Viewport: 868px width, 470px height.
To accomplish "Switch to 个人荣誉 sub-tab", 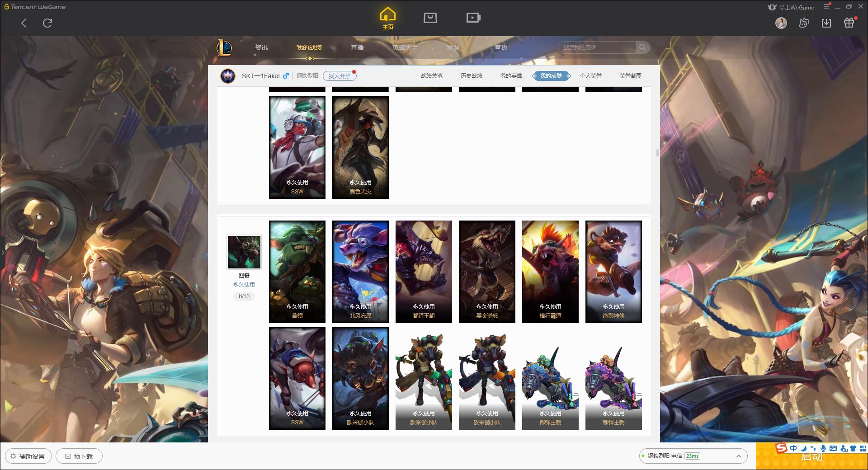I will click(591, 76).
